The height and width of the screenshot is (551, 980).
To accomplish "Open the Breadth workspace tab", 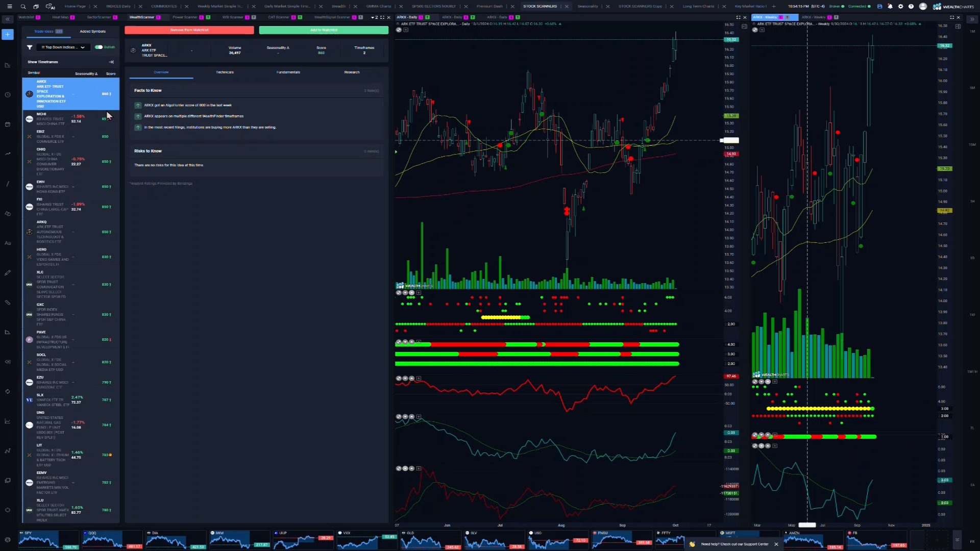I will pyautogui.click(x=338, y=7).
